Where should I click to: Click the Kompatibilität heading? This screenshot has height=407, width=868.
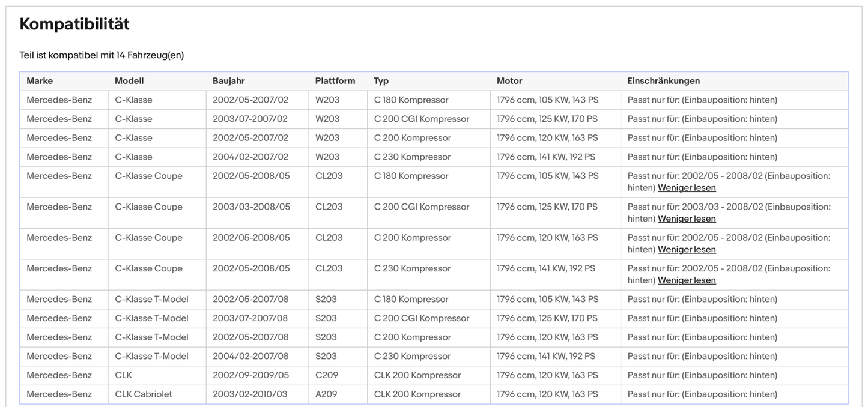pos(74,24)
